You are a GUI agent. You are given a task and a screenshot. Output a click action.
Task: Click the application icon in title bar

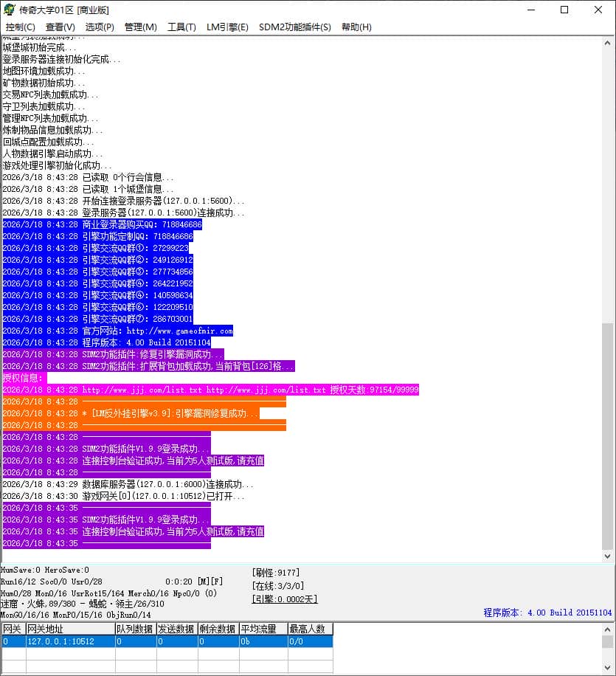9,10
